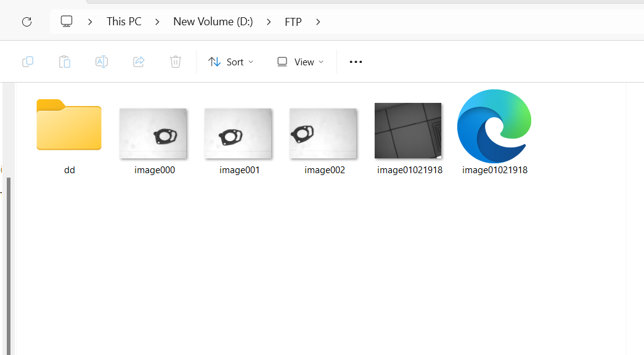Open the View dropdown
The height and width of the screenshot is (355, 644).
coord(301,62)
